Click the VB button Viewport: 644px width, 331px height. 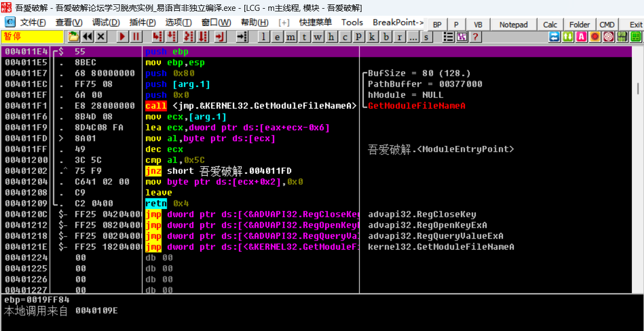pyautogui.click(x=478, y=24)
